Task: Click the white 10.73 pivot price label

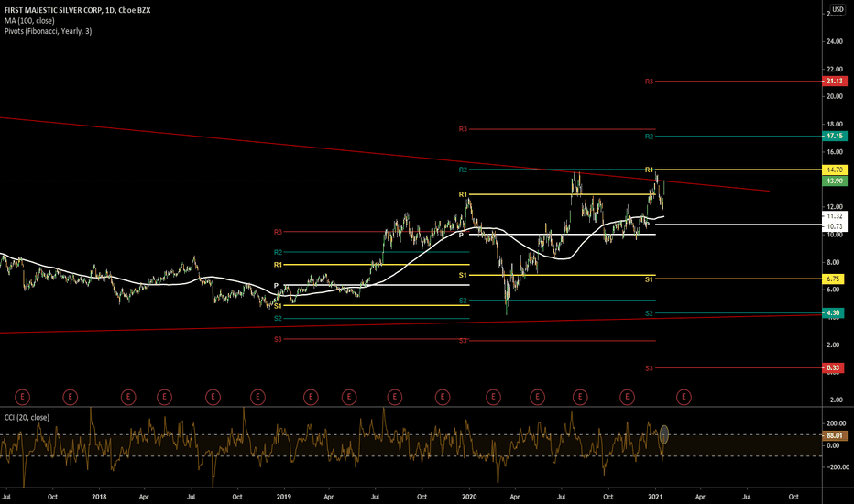Action: tap(835, 226)
